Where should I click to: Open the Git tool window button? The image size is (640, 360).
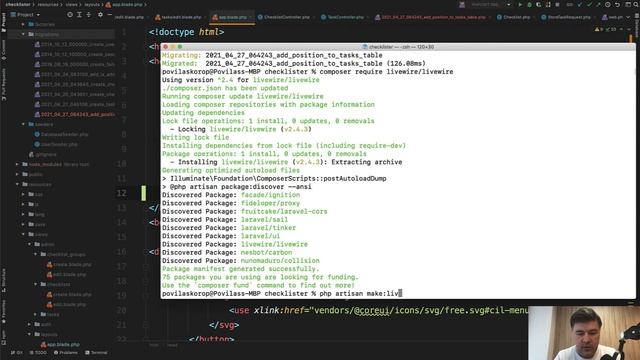pyautogui.click(x=17, y=353)
